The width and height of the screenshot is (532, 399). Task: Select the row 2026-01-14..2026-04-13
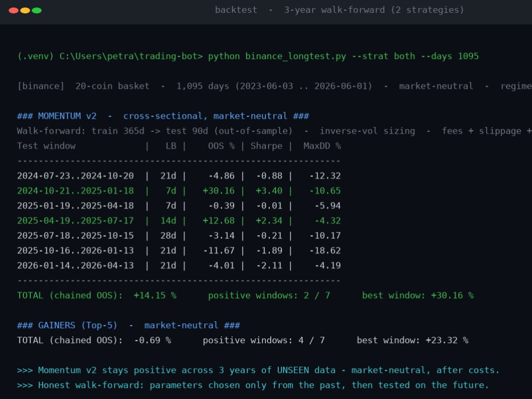[179, 265]
